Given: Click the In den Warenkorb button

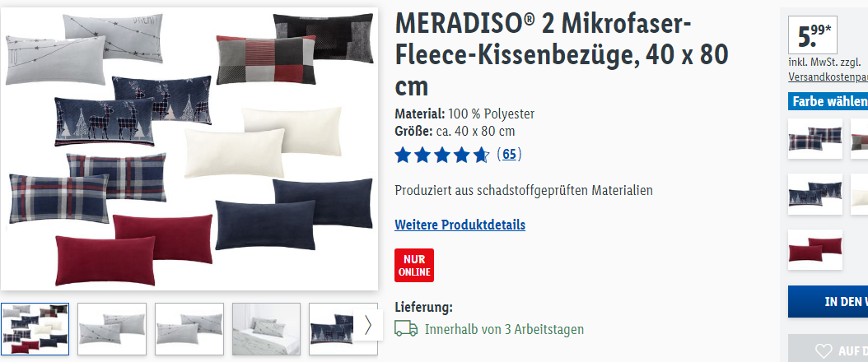Looking at the screenshot, I should (x=828, y=301).
